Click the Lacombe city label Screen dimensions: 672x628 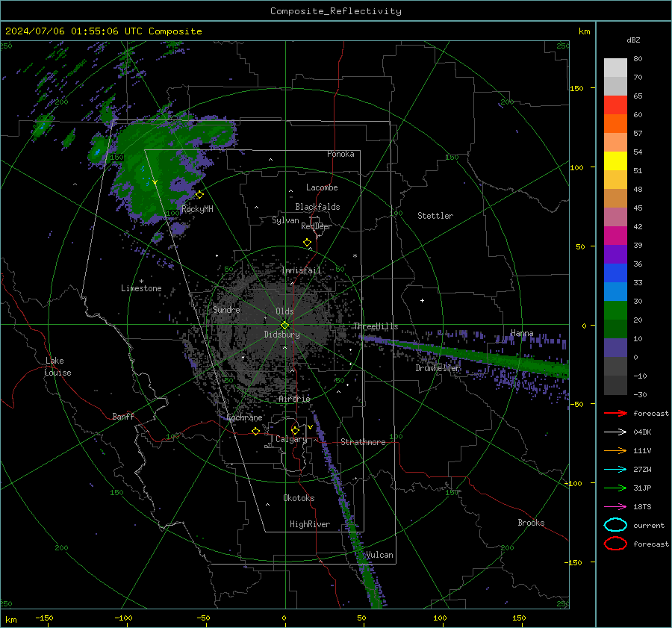(322, 187)
